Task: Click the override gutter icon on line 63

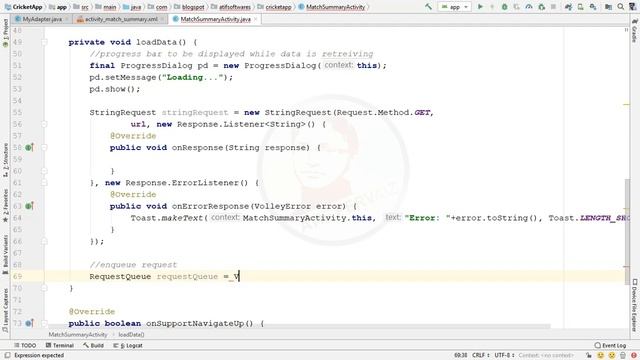Action: (x=29, y=206)
